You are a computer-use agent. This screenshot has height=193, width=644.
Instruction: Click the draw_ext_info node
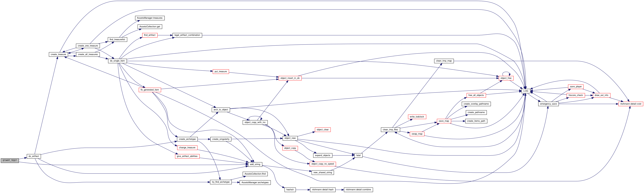(602, 95)
